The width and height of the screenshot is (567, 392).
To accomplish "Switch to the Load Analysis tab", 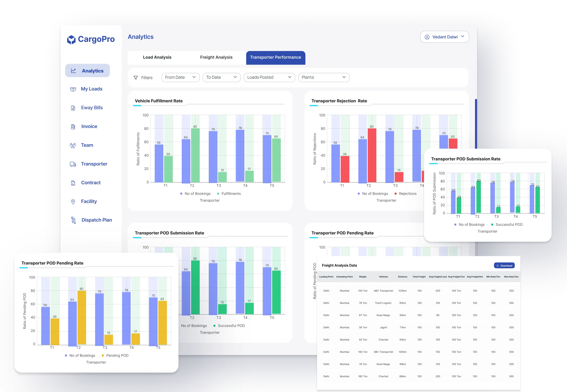I will [x=157, y=57].
